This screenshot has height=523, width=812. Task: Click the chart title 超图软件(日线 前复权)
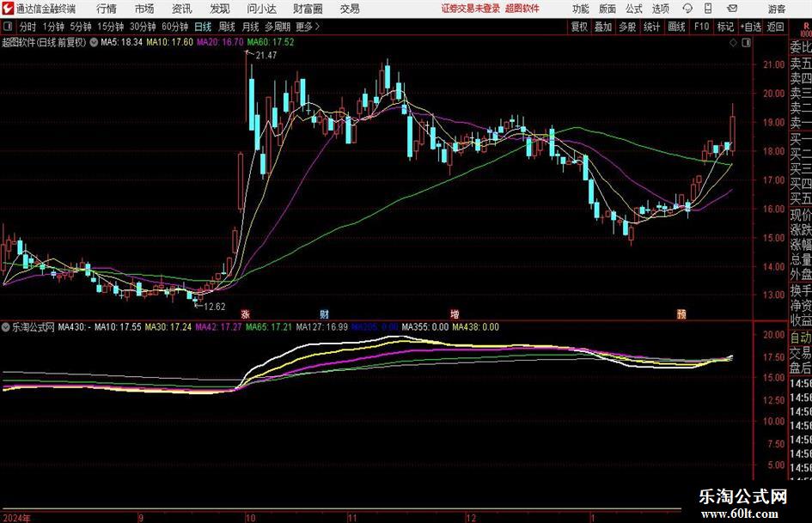pyautogui.click(x=44, y=42)
